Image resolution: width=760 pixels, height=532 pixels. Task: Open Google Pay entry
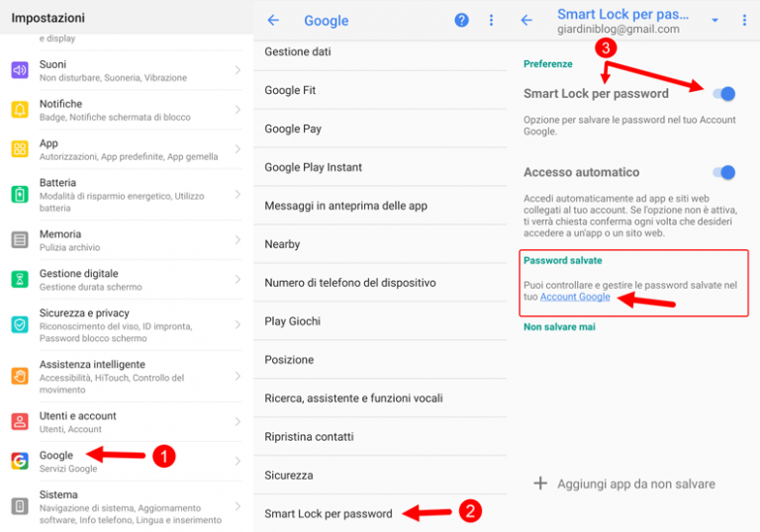(x=380, y=129)
